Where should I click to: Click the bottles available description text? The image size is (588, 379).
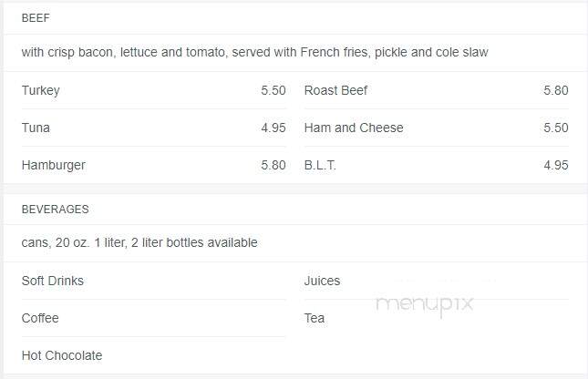click(x=139, y=242)
